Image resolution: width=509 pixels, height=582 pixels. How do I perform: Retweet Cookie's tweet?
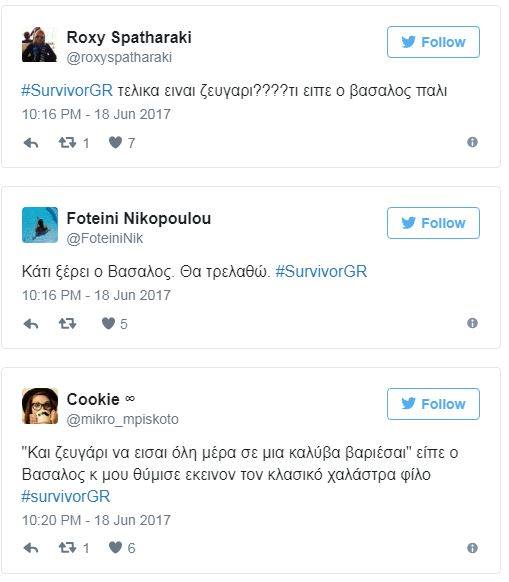(67, 547)
